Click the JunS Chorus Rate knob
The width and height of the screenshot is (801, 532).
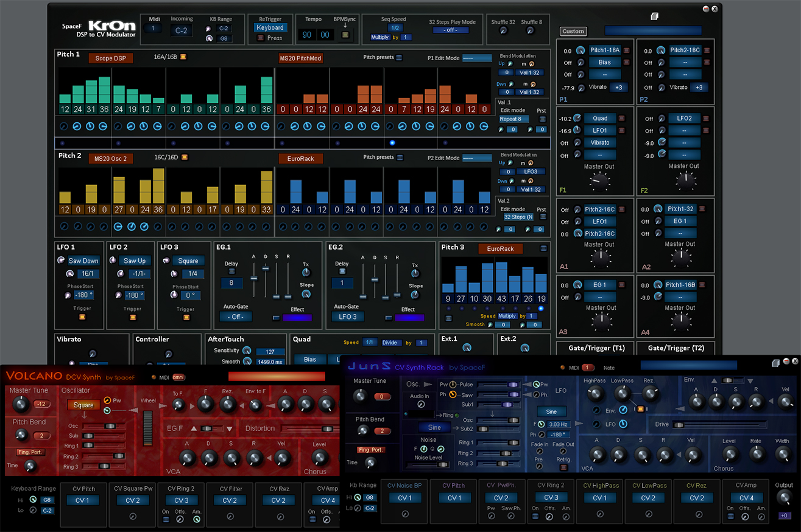pyautogui.click(x=756, y=453)
